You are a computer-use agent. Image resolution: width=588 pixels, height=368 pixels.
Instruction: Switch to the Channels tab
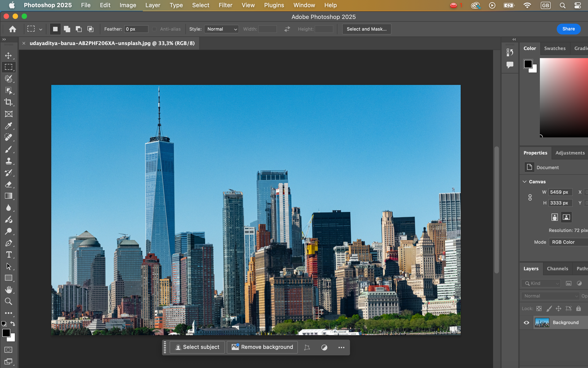[x=557, y=268]
